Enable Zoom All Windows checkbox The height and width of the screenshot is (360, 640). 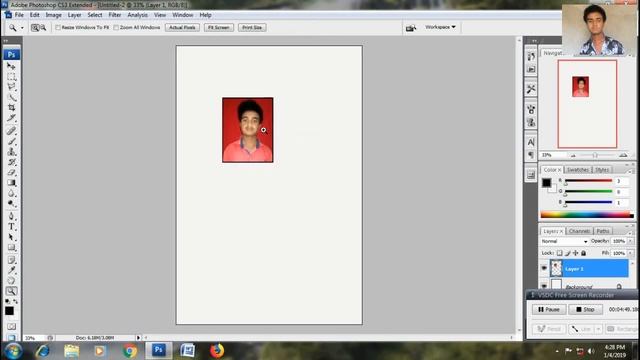116,28
